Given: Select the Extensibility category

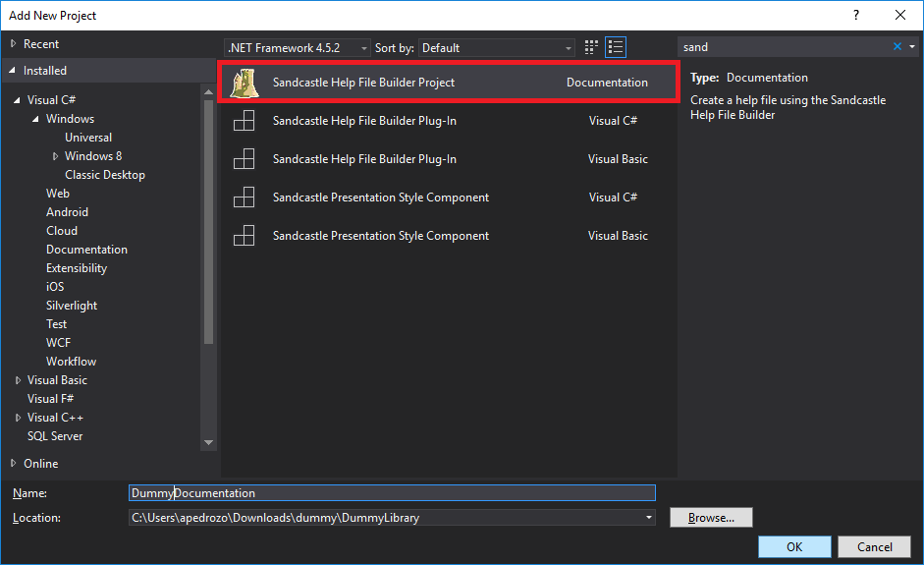Looking at the screenshot, I should [x=77, y=268].
